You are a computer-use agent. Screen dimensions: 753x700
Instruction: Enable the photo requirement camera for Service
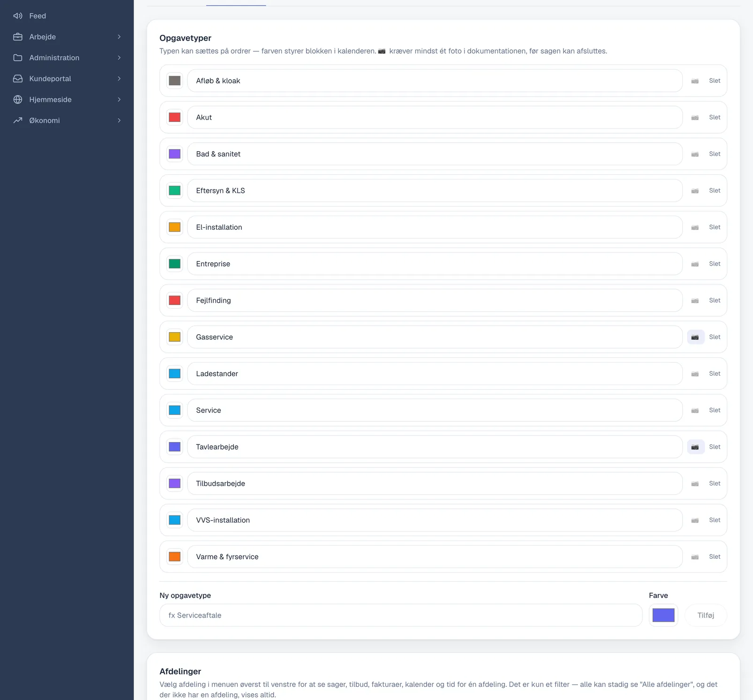[695, 410]
